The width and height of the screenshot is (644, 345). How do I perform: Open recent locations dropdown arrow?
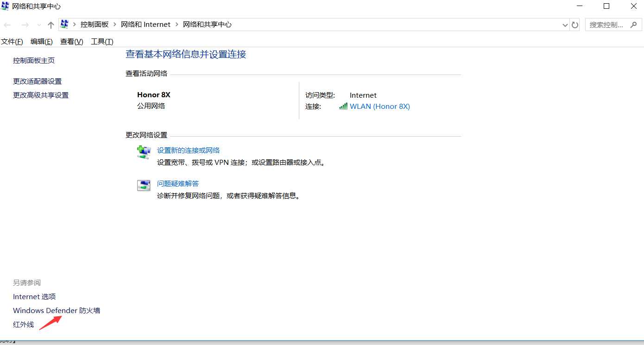click(39, 25)
